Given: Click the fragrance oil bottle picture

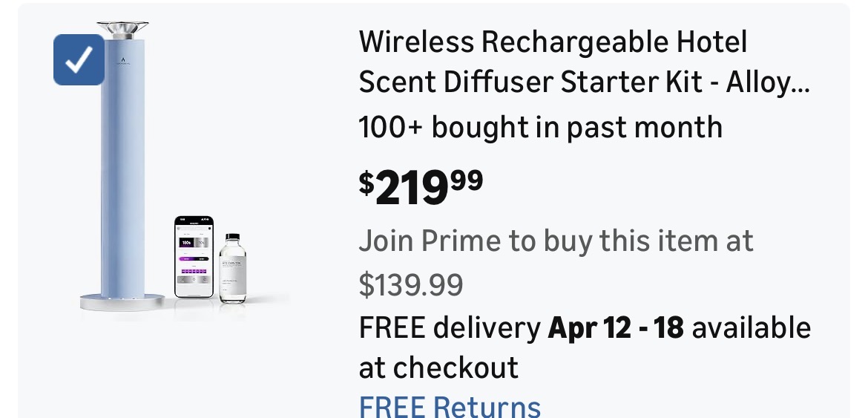Looking at the screenshot, I should (x=233, y=267).
